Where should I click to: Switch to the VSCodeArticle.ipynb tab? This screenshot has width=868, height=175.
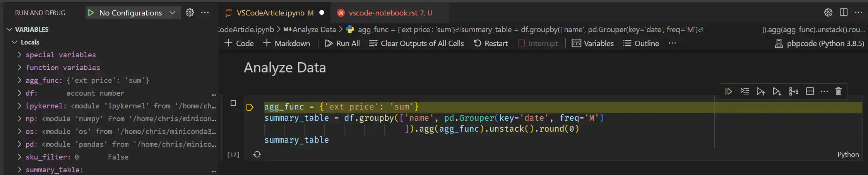(270, 13)
